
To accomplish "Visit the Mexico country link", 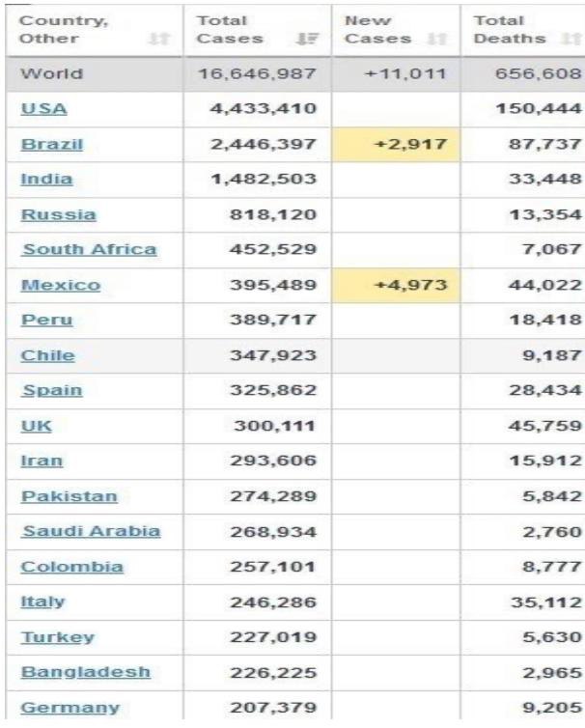I will tap(61, 285).
